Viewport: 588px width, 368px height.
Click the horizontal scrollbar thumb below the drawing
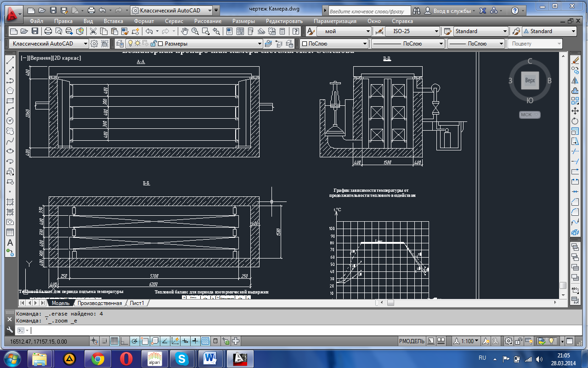click(x=390, y=303)
